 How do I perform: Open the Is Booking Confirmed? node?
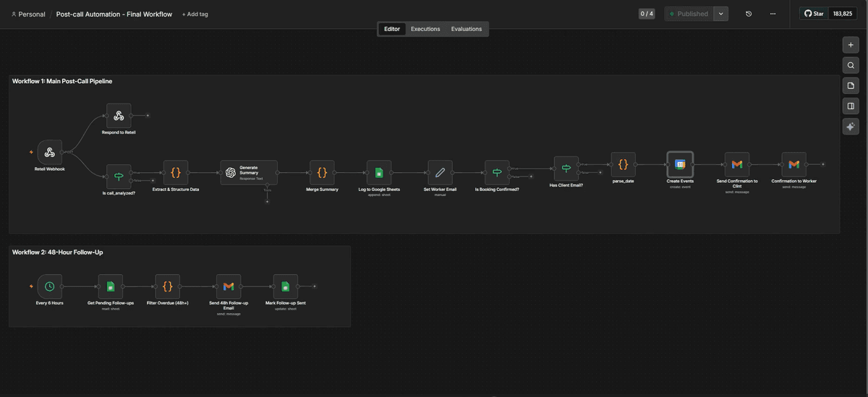(497, 173)
